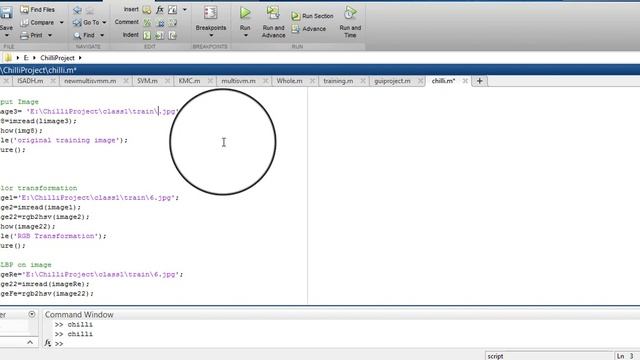Expand the Go To dropdown arrow
640x360 pixels.
tap(104, 22)
